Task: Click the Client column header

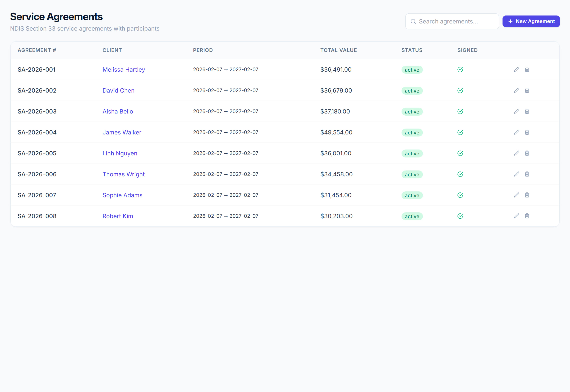Action: (112, 50)
